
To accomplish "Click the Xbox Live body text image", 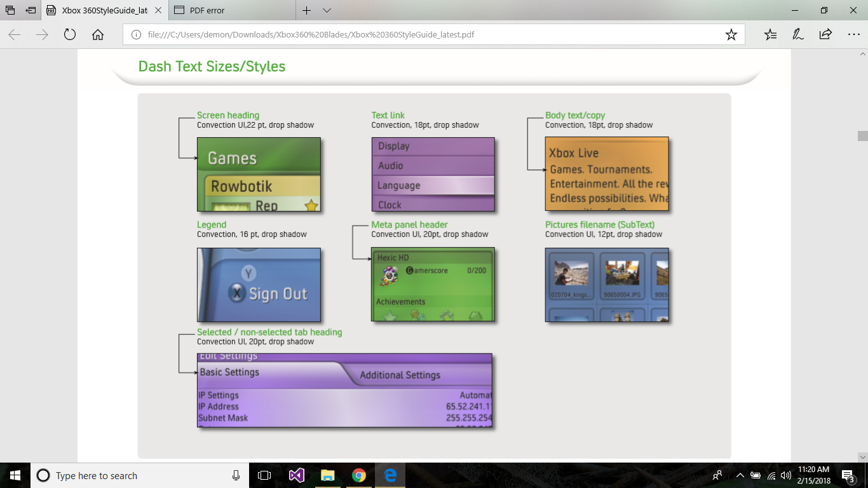I will (x=607, y=174).
